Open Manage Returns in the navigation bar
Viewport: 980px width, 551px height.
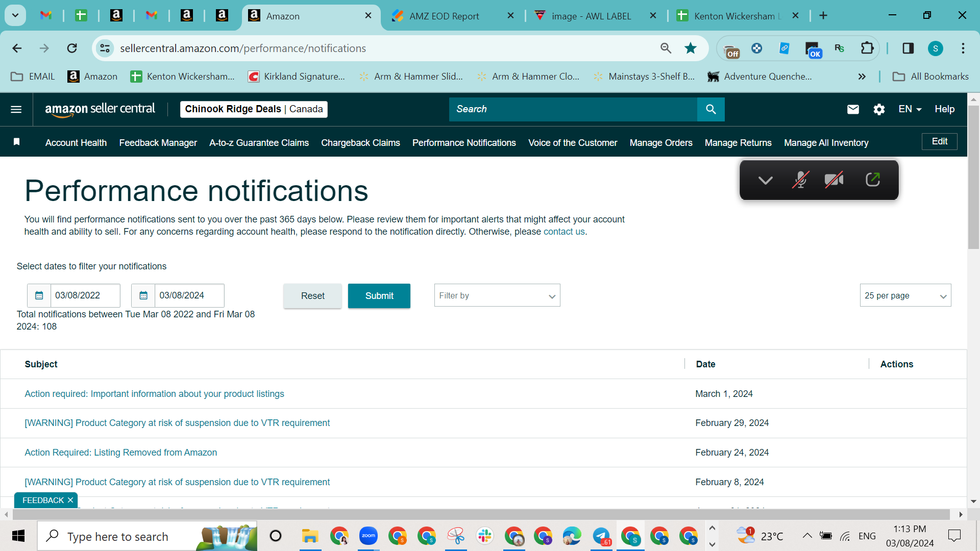point(738,143)
